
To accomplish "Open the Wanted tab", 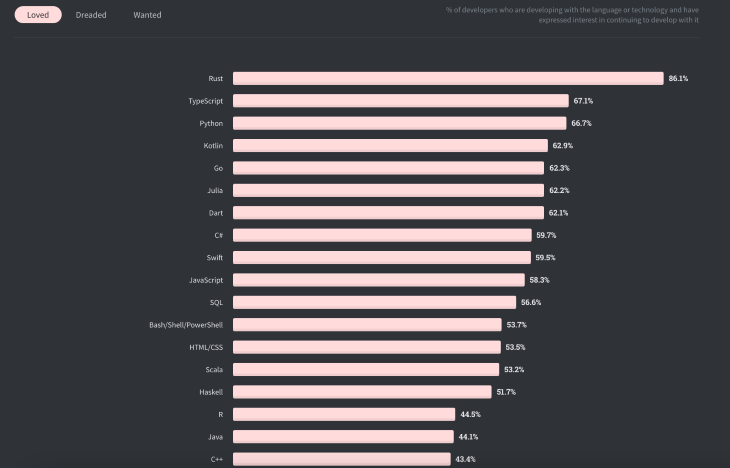I will [147, 15].
